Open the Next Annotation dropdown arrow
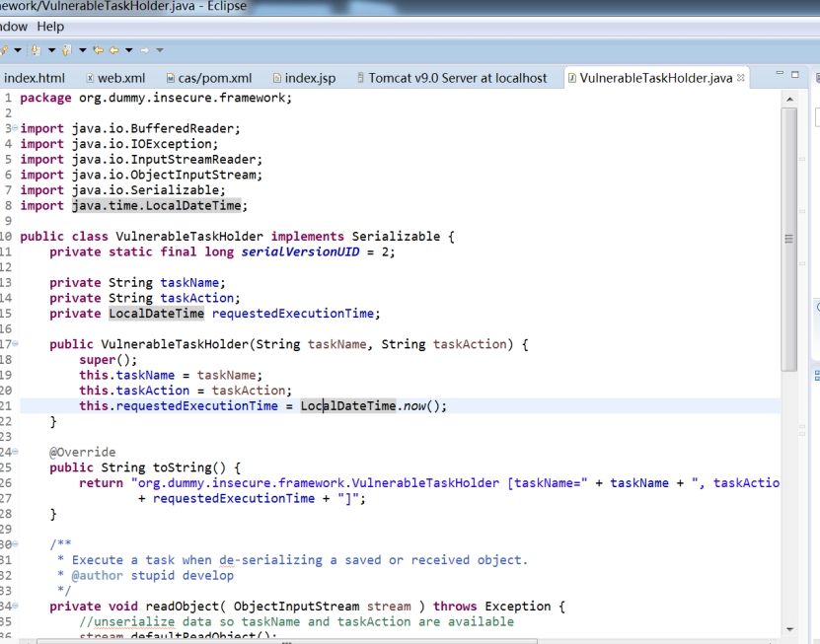The height and width of the screenshot is (644, 820). point(51,50)
